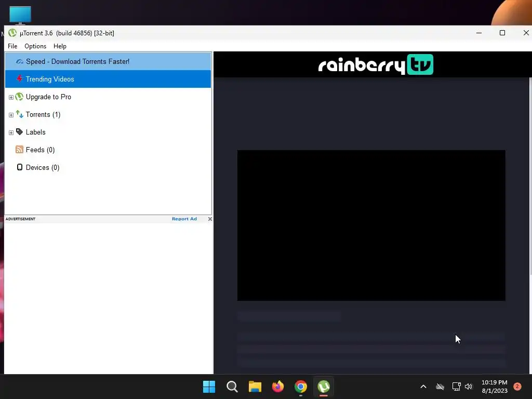Click the rainberry tv logo
532x399 pixels.
[376, 64]
